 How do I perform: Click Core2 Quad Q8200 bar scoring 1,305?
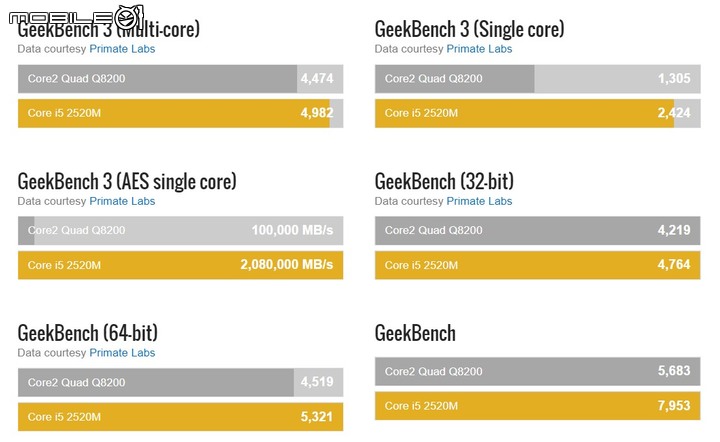(x=538, y=78)
